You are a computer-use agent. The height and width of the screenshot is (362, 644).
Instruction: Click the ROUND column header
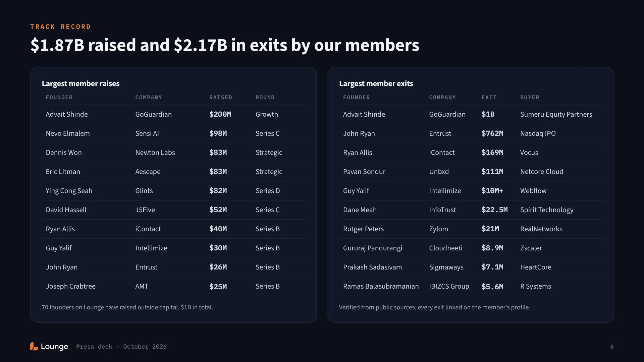(265, 97)
